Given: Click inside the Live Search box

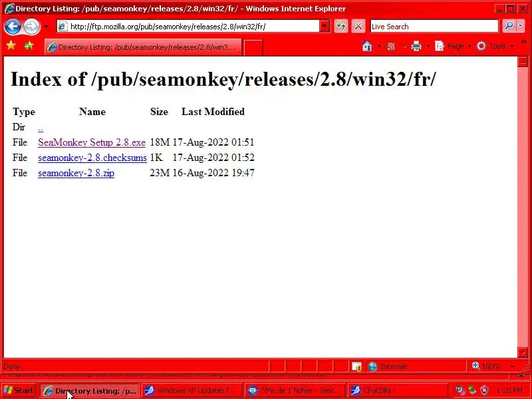Looking at the screenshot, I should (x=434, y=27).
